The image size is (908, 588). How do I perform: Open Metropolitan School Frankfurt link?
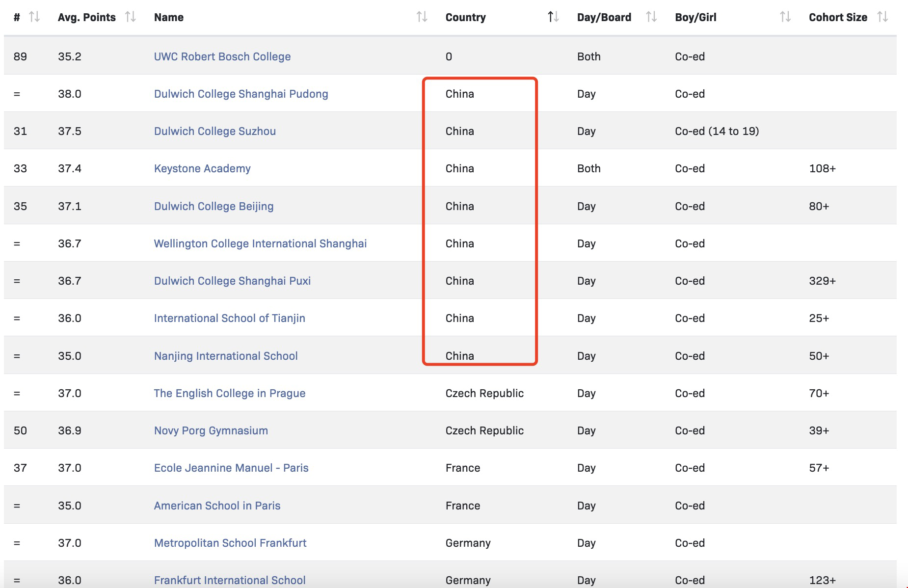tap(230, 543)
